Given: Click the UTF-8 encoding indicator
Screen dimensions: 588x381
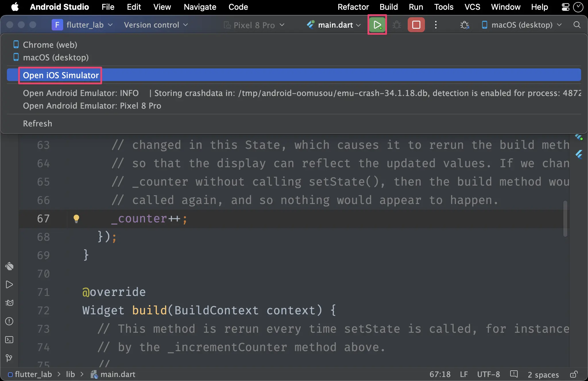Looking at the screenshot, I should pyautogui.click(x=488, y=374).
